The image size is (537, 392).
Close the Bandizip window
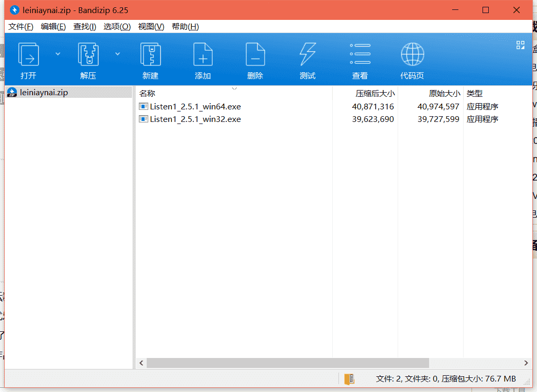(517, 10)
